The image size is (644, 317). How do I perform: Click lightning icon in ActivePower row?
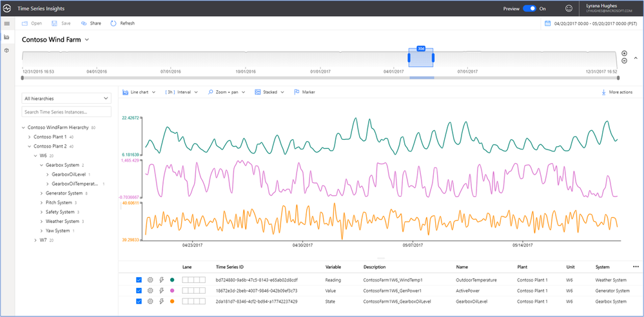pos(161,291)
